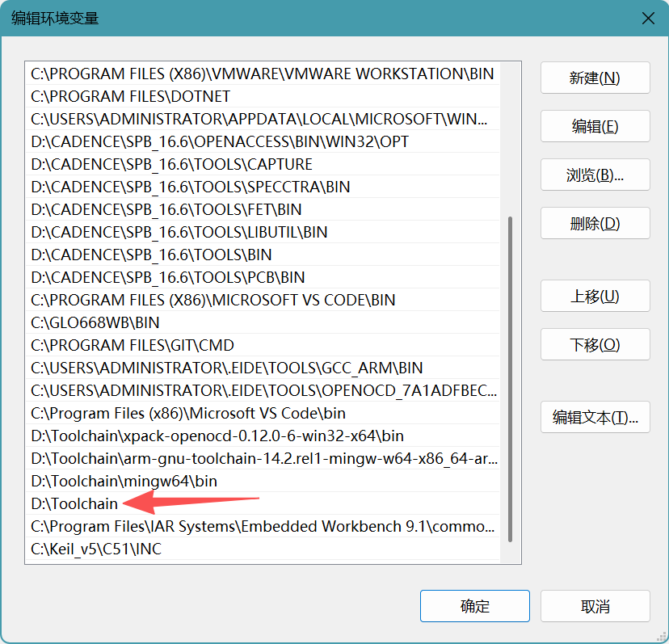Move entry down with 下移(O)
Viewport: 669px width, 644px height.
tap(595, 344)
